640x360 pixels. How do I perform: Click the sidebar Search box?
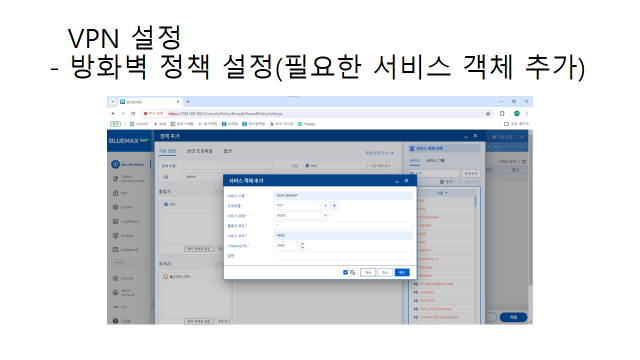click(129, 262)
